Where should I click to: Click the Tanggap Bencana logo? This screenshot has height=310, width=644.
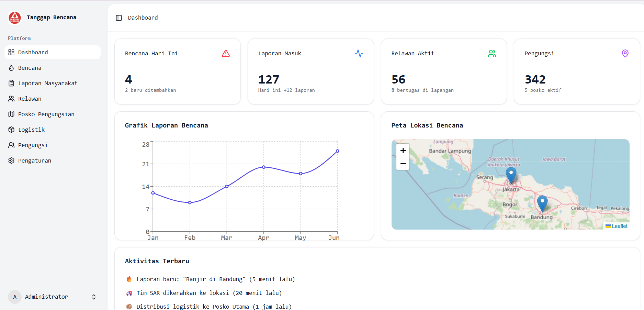click(x=15, y=18)
